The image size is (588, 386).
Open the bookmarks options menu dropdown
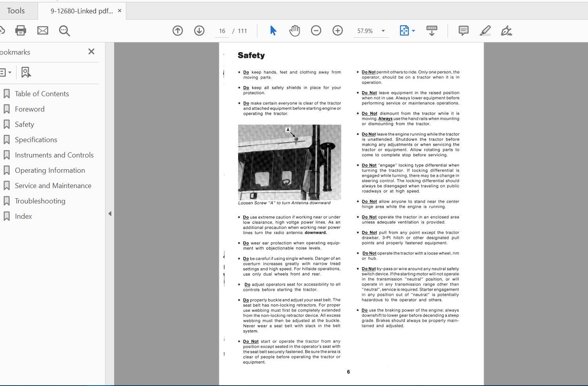5,72
